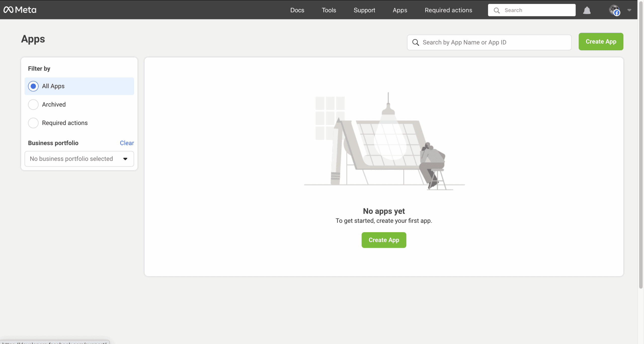Open Required actions in top navigation
This screenshot has width=644, height=344.
click(448, 10)
